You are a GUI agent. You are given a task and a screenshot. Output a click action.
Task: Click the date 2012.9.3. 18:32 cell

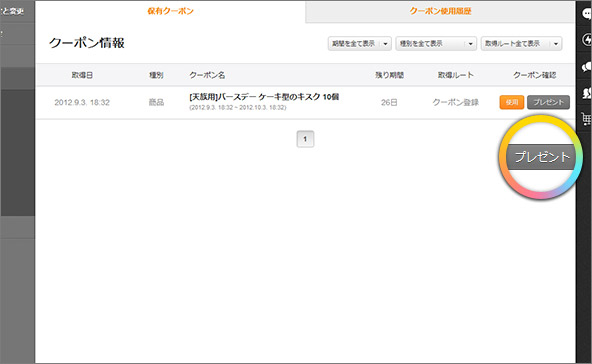point(82,102)
